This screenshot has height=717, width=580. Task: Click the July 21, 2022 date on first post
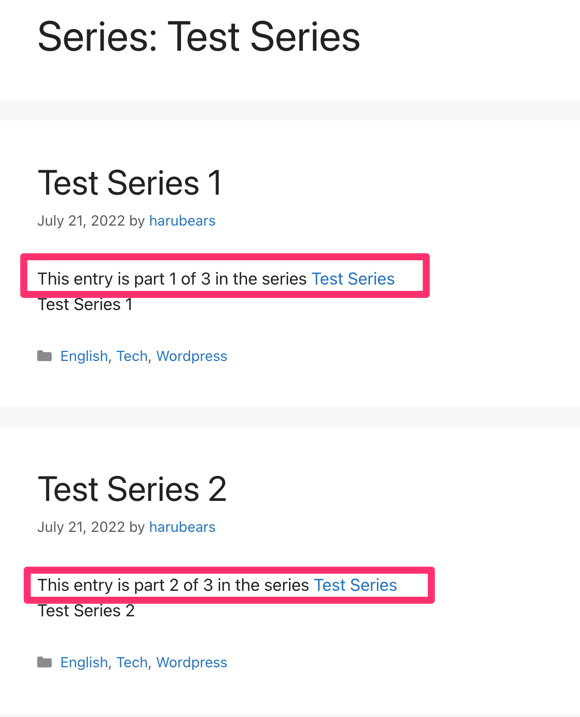81,221
